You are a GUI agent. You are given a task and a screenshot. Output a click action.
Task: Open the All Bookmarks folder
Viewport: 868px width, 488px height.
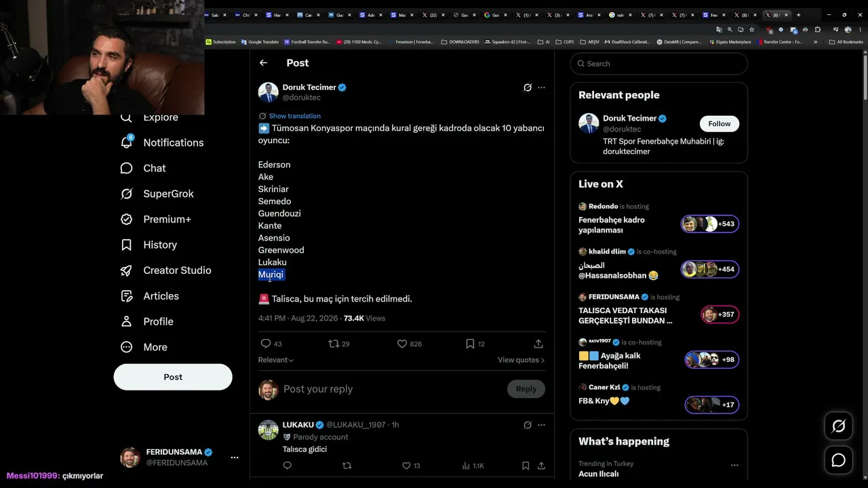point(846,42)
